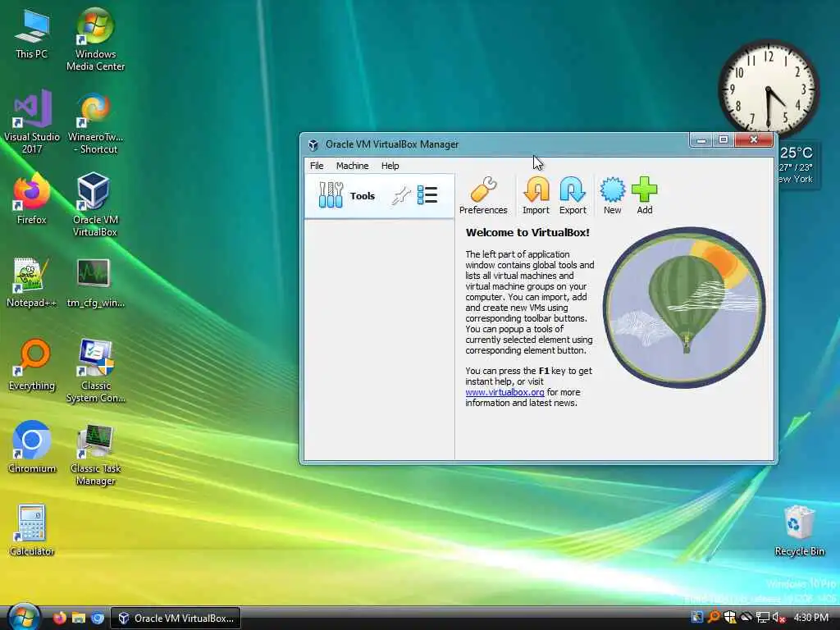Open the File menu in VirtualBox
The height and width of the screenshot is (630, 840).
pyautogui.click(x=317, y=166)
